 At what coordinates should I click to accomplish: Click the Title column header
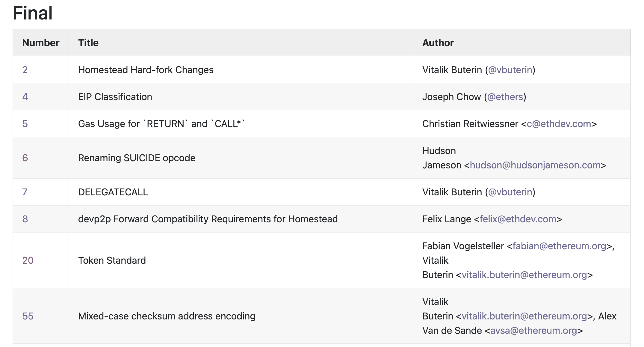(x=88, y=43)
